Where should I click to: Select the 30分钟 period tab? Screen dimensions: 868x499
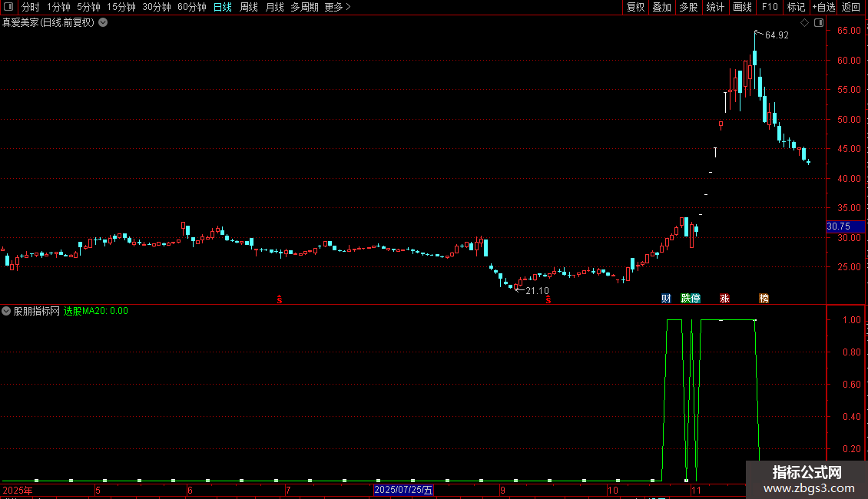point(157,7)
